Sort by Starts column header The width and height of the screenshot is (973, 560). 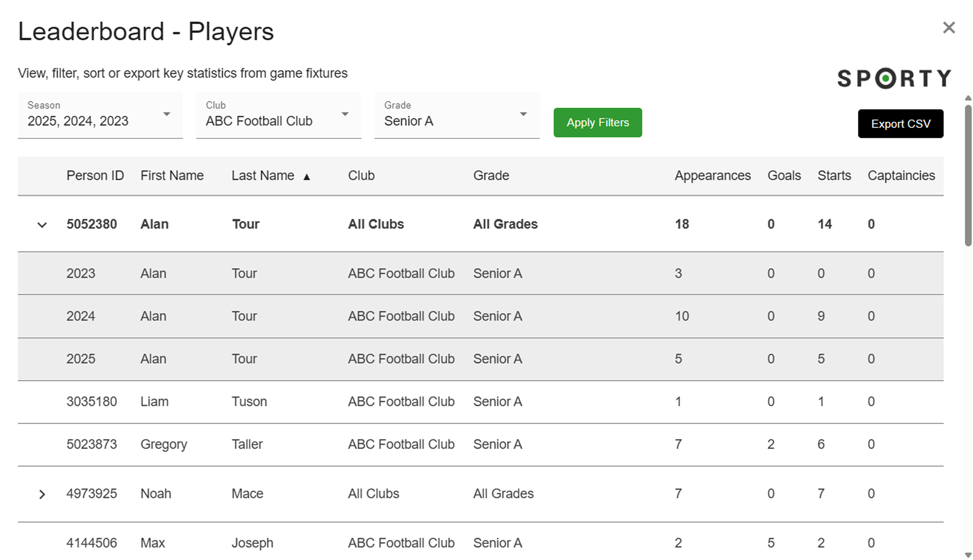834,175
